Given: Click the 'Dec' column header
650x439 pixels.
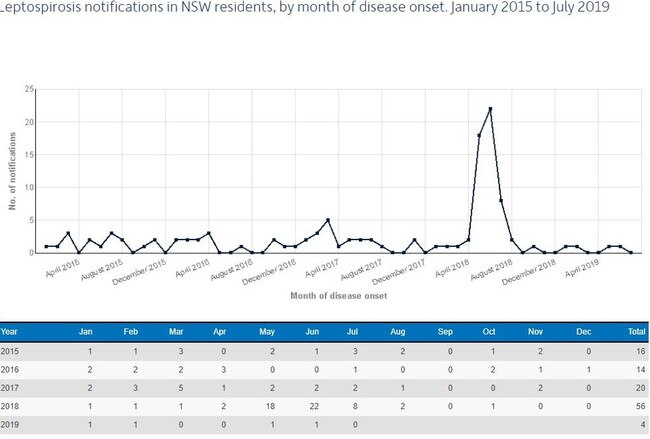Looking at the screenshot, I should click(x=583, y=332).
